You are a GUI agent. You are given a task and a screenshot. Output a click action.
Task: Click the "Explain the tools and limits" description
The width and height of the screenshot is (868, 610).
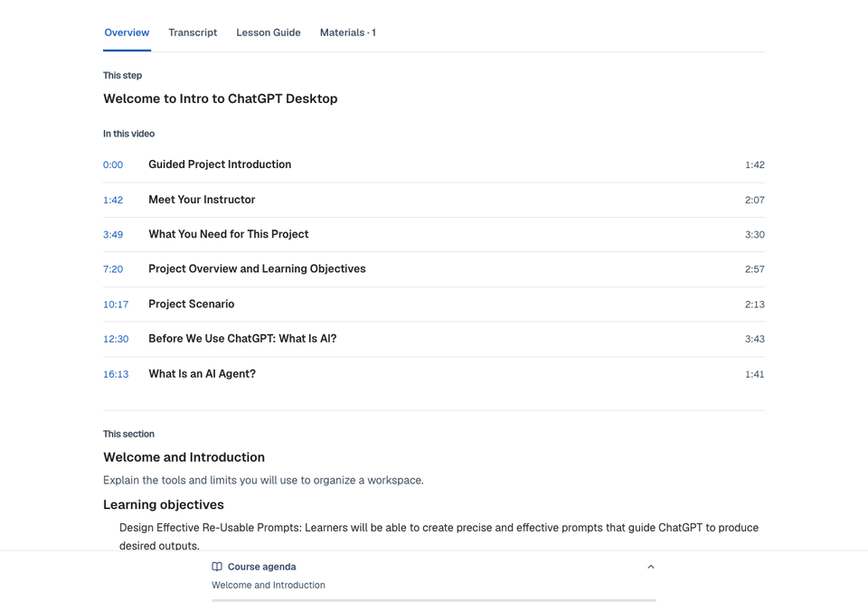click(x=263, y=481)
